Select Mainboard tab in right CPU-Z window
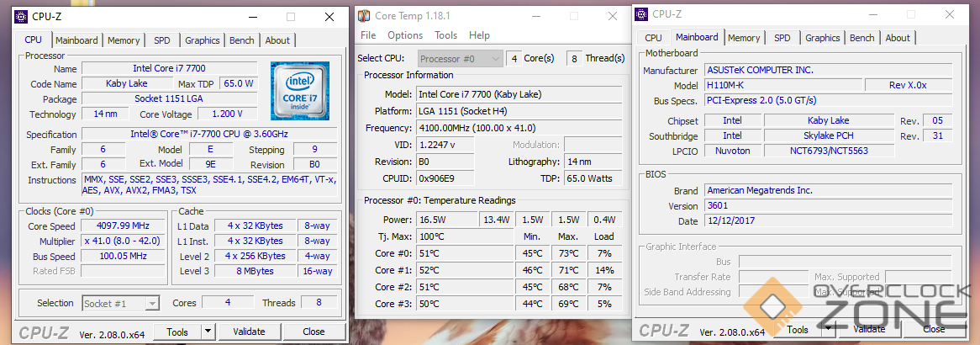980x345 pixels. click(x=697, y=37)
